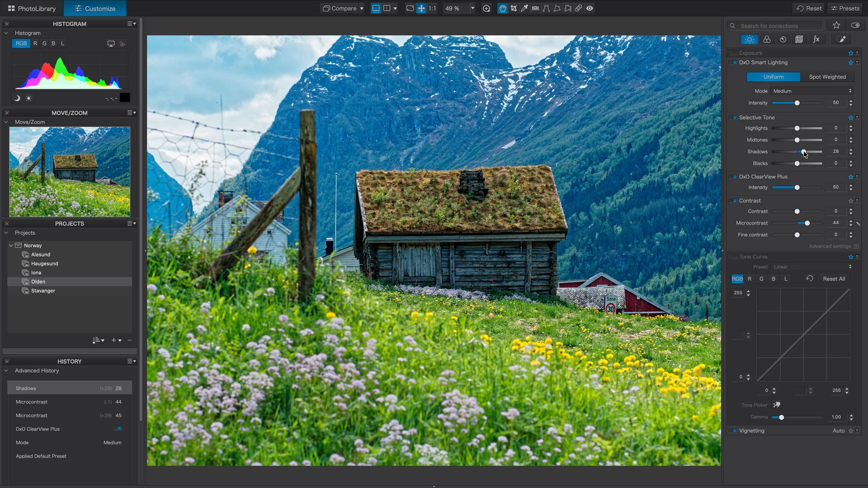Open the Smart Lighting Mode dropdown
Image resolution: width=868 pixels, height=488 pixels.
[812, 91]
